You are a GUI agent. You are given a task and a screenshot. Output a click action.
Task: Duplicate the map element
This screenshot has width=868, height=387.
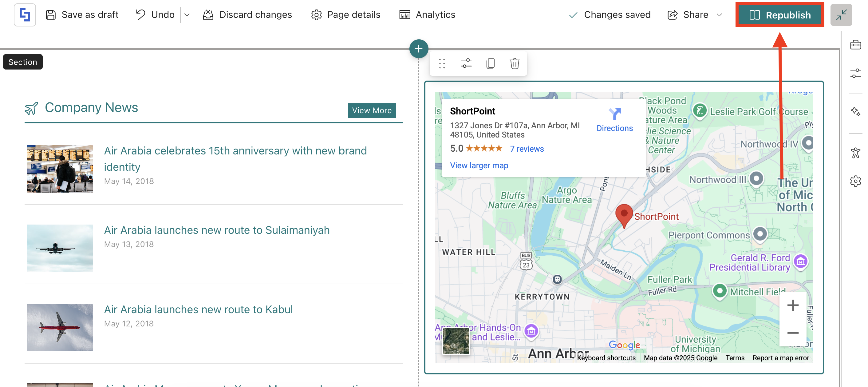[x=490, y=63]
